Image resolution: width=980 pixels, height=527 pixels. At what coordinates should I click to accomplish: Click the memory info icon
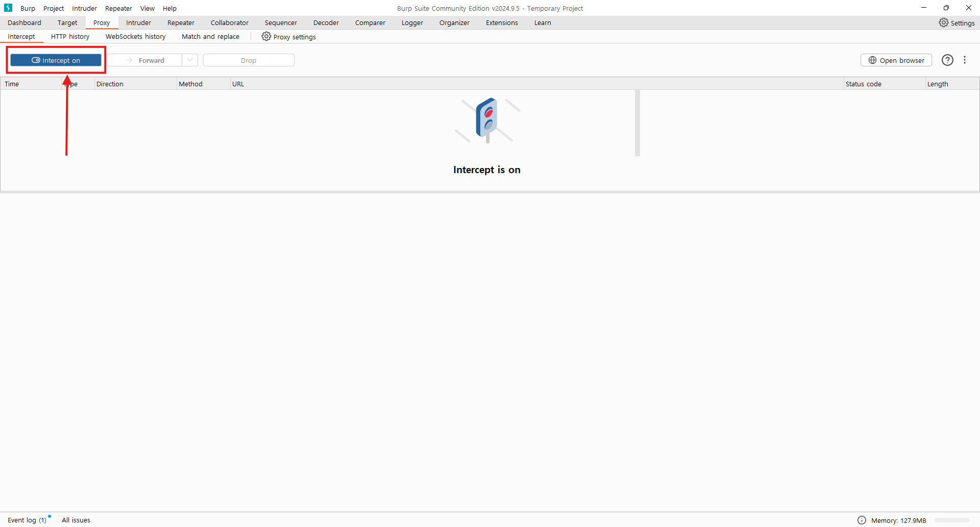pos(862,520)
